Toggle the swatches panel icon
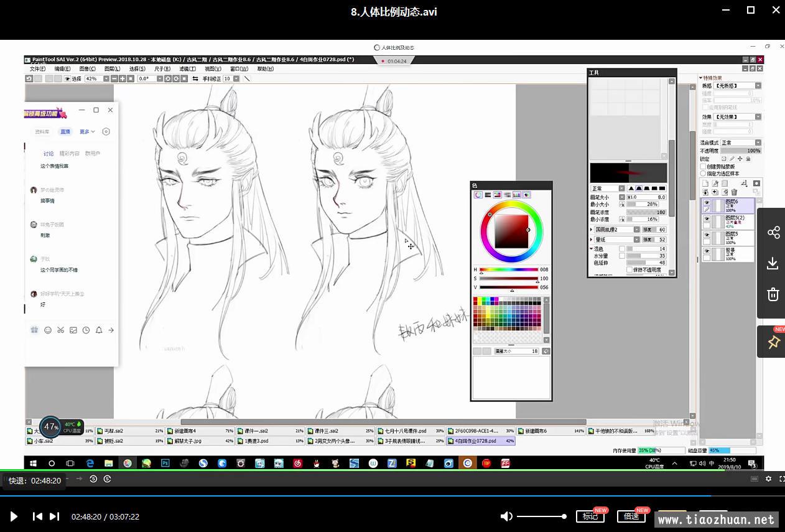The width and height of the screenshot is (785, 532). click(x=517, y=195)
